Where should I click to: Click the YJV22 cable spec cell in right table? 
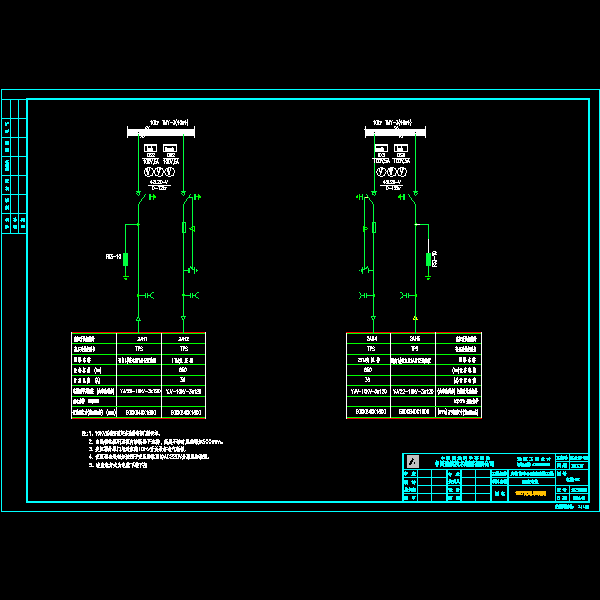413,391
